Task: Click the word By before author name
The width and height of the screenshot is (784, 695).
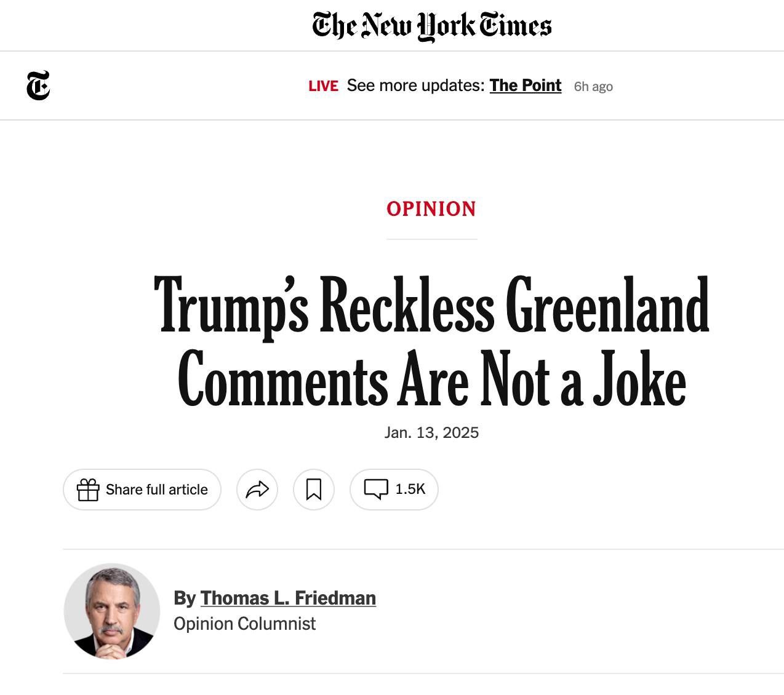Action: tap(185, 598)
